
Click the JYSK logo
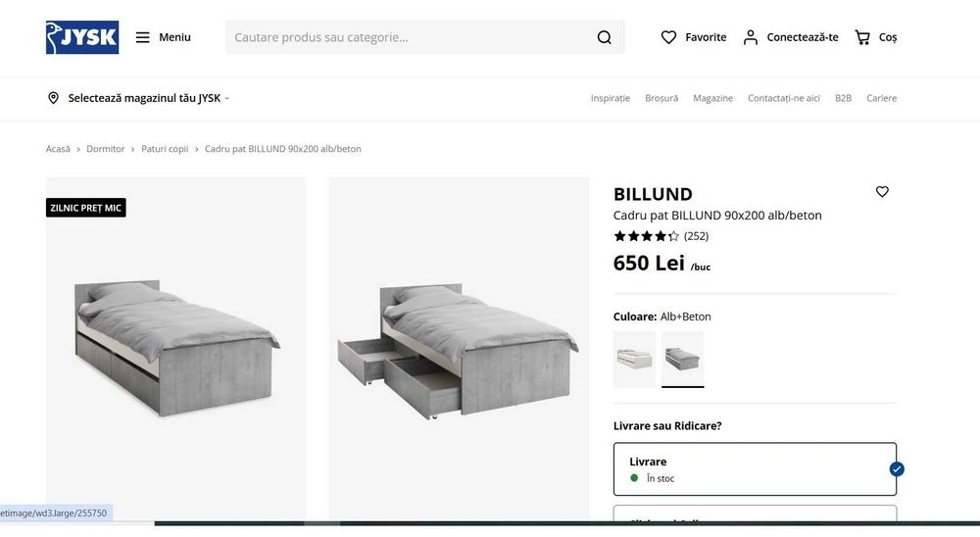[82, 37]
